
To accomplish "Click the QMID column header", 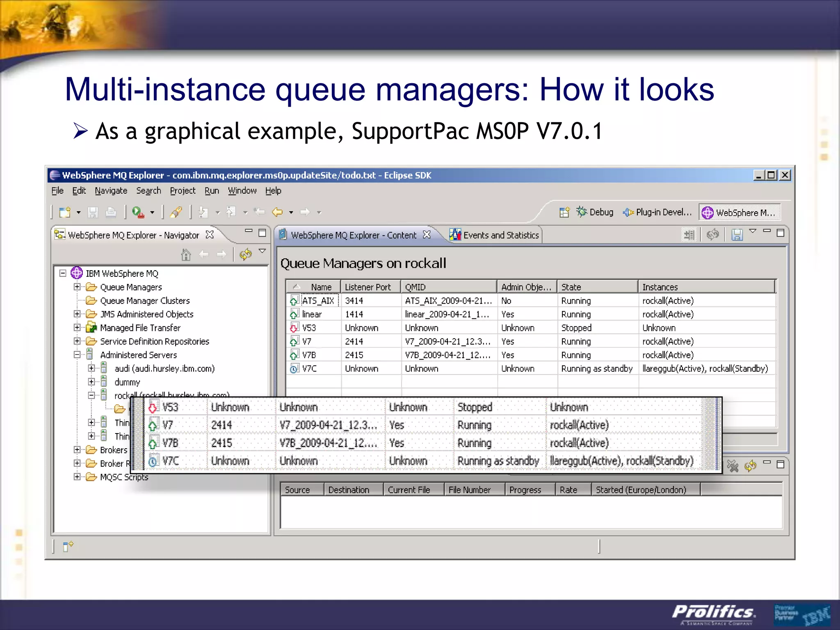I will pos(449,287).
